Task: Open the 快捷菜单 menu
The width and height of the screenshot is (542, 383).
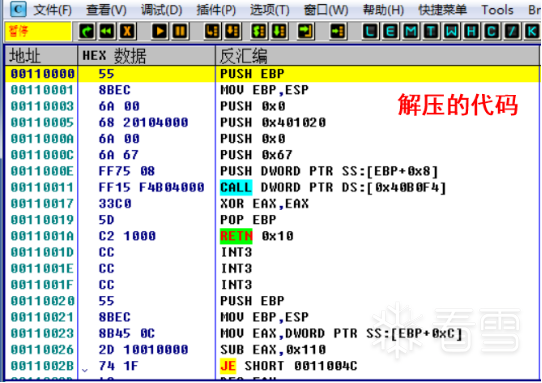Action: [x=442, y=10]
